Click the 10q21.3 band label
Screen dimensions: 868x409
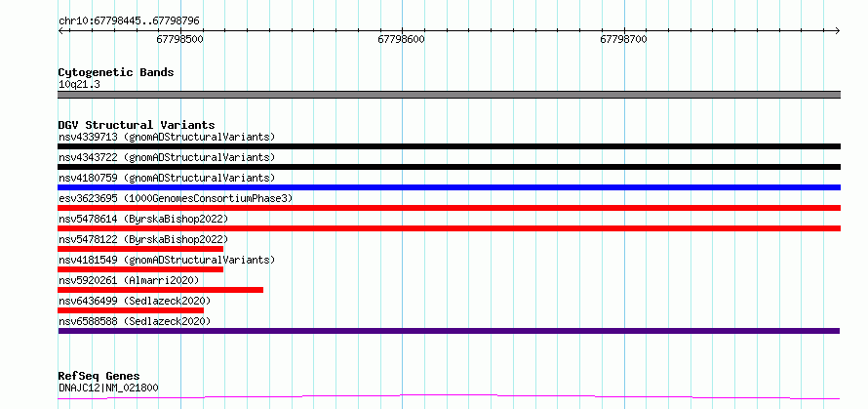[79, 85]
